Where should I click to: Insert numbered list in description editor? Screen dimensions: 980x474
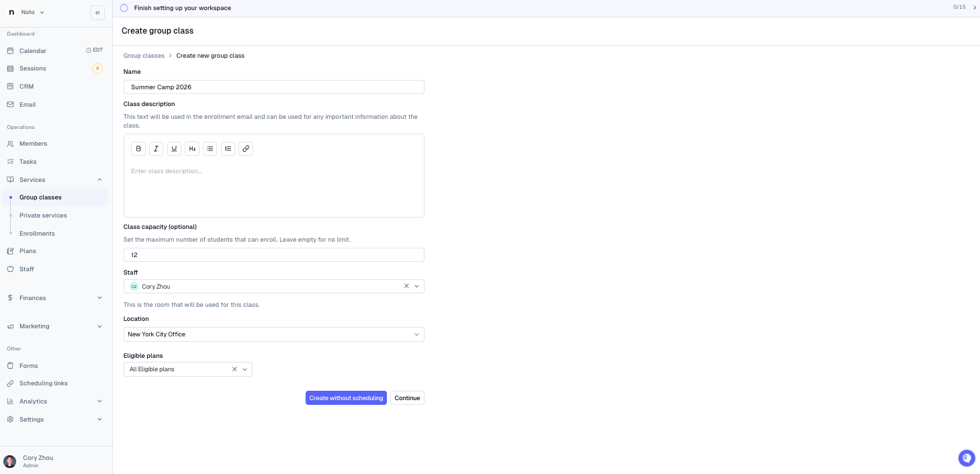pyautogui.click(x=228, y=148)
